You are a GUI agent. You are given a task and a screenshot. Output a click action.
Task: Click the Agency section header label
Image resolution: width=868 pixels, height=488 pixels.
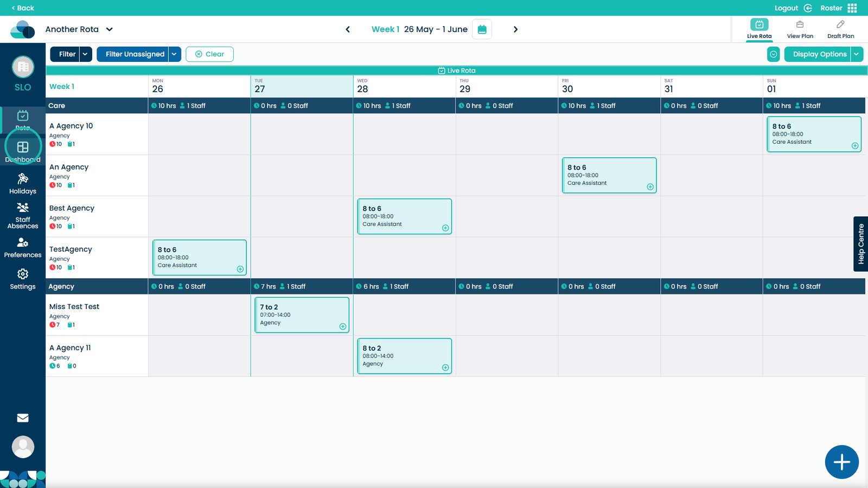click(x=61, y=286)
